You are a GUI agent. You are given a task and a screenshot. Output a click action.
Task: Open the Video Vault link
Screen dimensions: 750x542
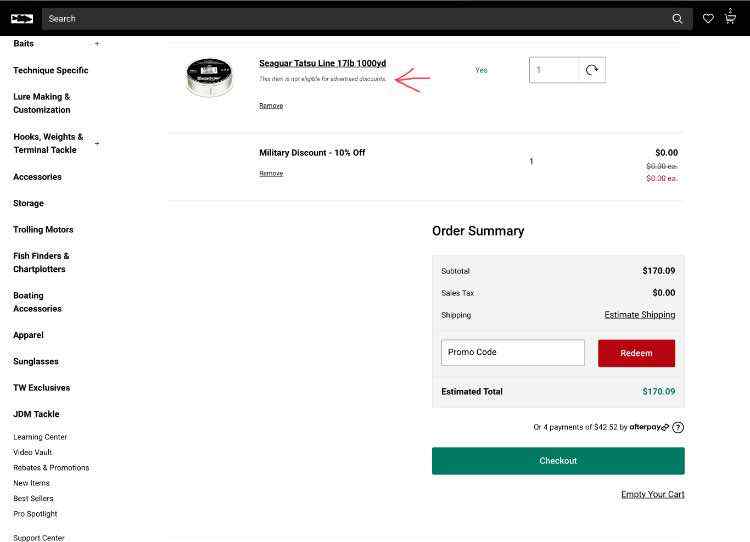(33, 452)
